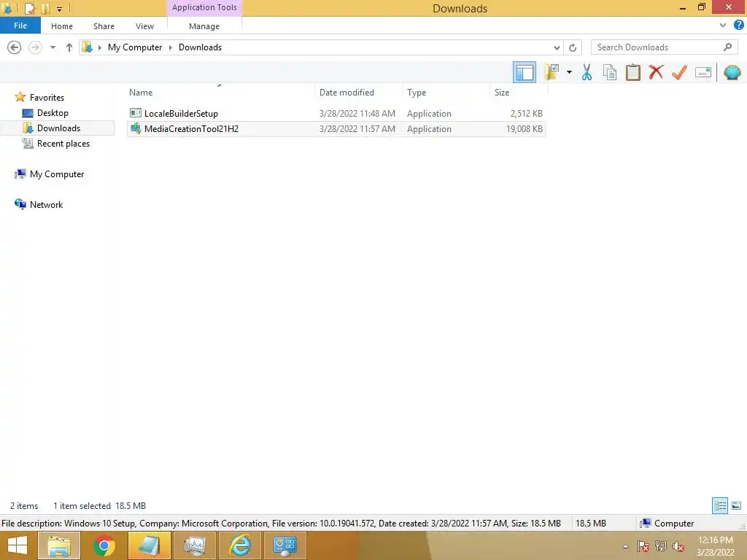The height and width of the screenshot is (560, 747).
Task: Open the File menu tab
Action: (20, 26)
